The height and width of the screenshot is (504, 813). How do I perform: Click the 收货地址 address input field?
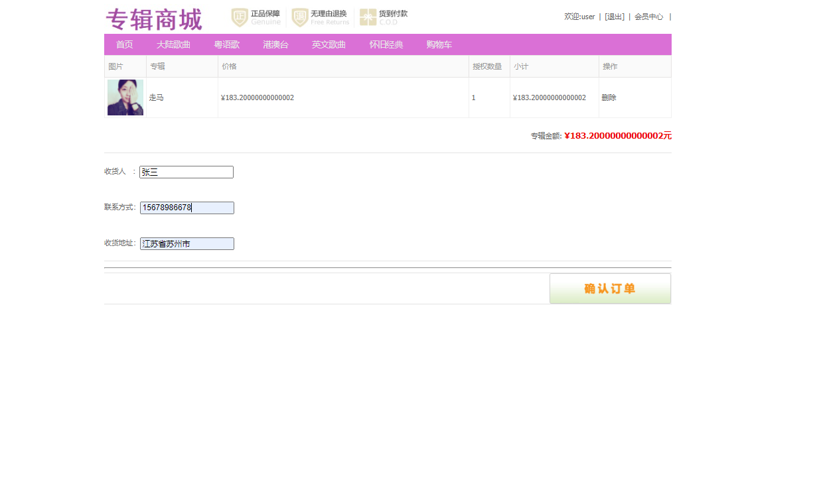(x=187, y=244)
